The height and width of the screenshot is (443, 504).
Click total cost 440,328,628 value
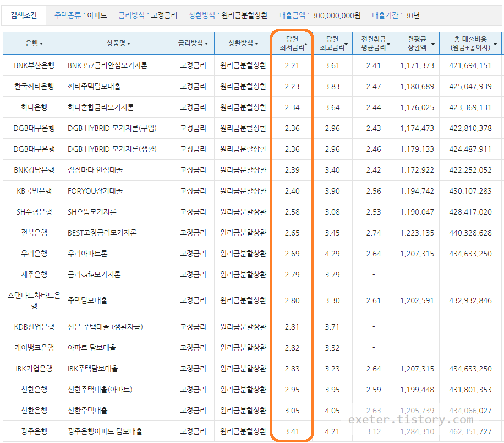(x=470, y=233)
